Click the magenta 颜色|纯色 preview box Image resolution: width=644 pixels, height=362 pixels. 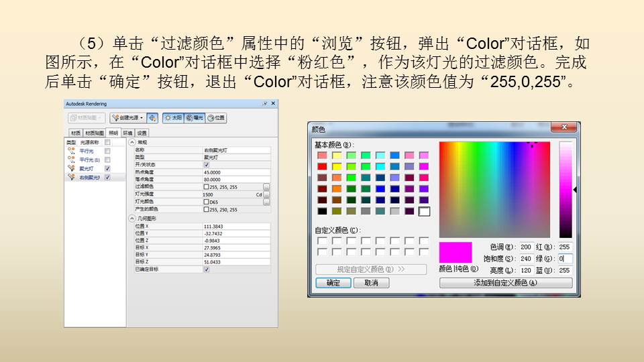(455, 253)
